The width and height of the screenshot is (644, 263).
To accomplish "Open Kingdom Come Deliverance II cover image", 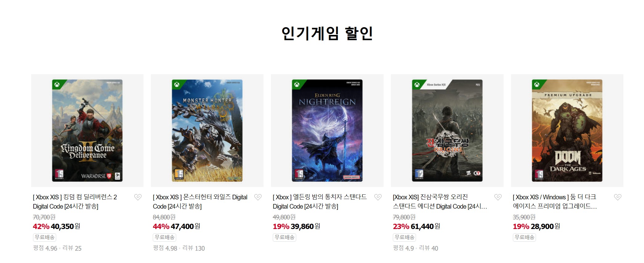I will pyautogui.click(x=87, y=130).
